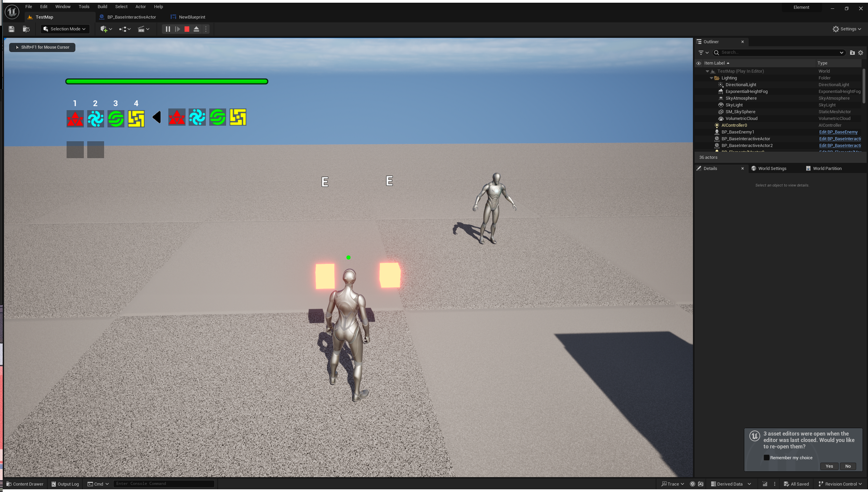Click the Save current level icon
868x492 pixels.
click(11, 29)
